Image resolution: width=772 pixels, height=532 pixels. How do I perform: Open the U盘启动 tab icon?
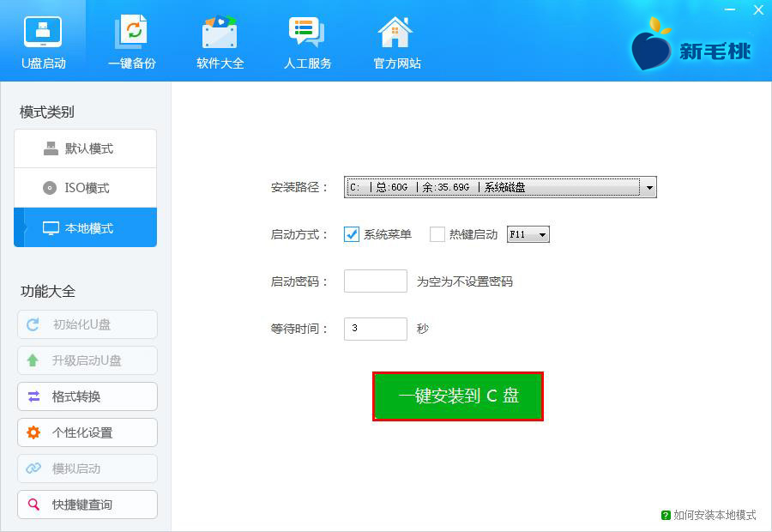(43, 32)
